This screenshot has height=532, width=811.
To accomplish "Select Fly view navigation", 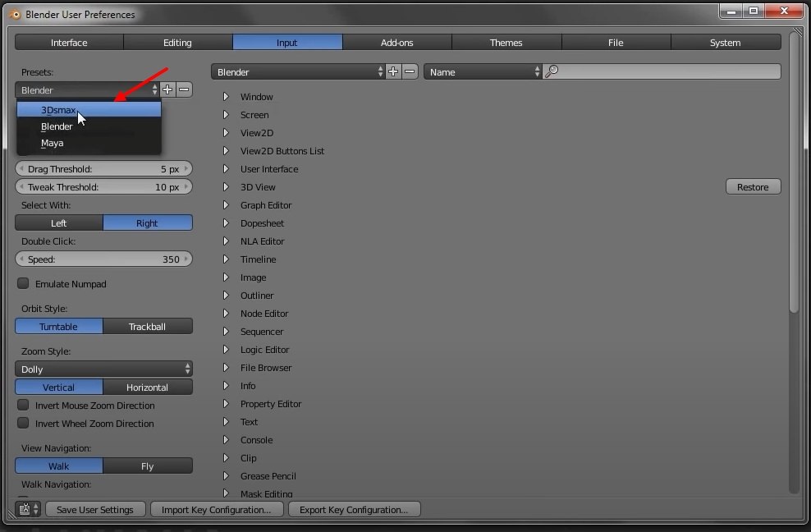I will click(148, 465).
